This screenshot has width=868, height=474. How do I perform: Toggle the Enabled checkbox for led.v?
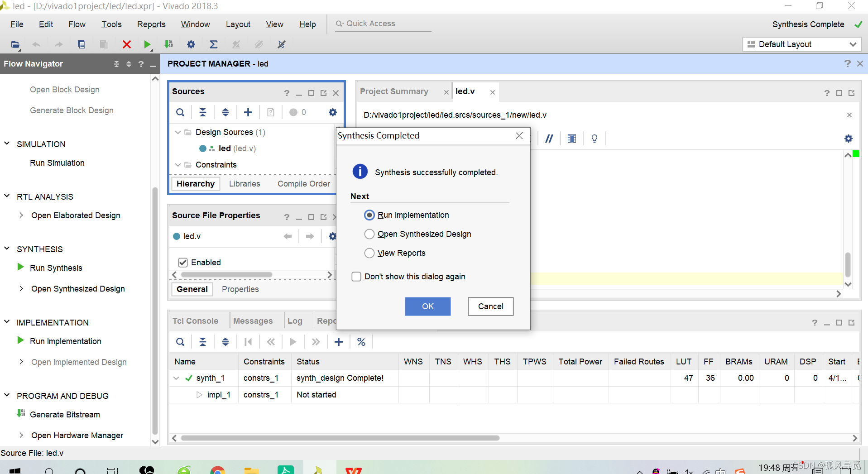pos(183,263)
